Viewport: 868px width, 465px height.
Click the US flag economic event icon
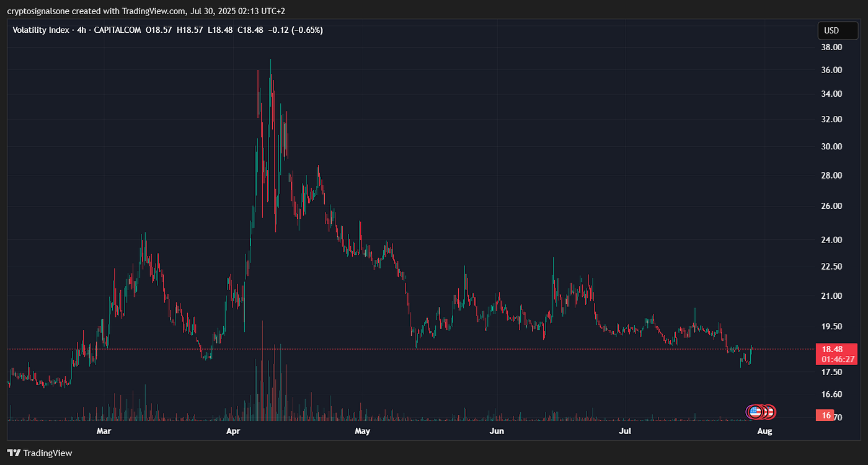point(755,412)
